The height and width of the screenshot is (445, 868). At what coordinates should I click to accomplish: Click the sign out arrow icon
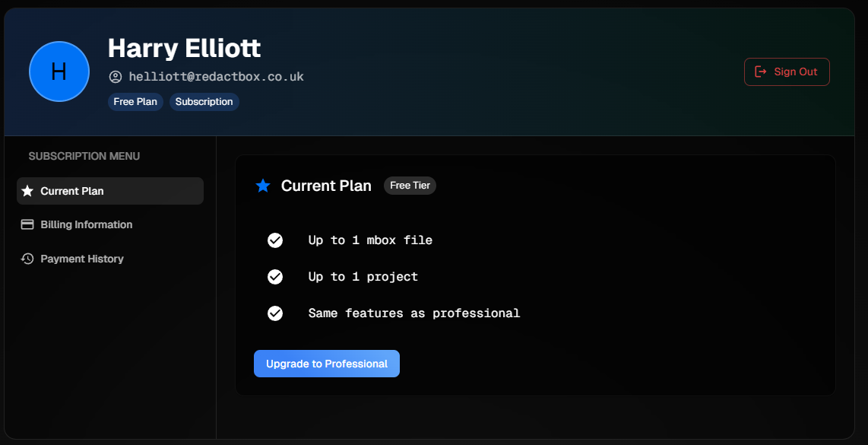(x=761, y=72)
